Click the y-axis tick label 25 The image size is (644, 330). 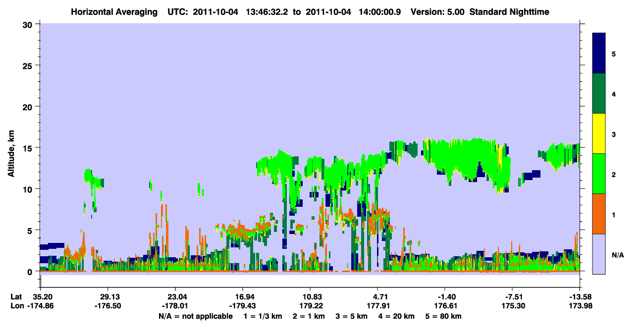[29, 65]
